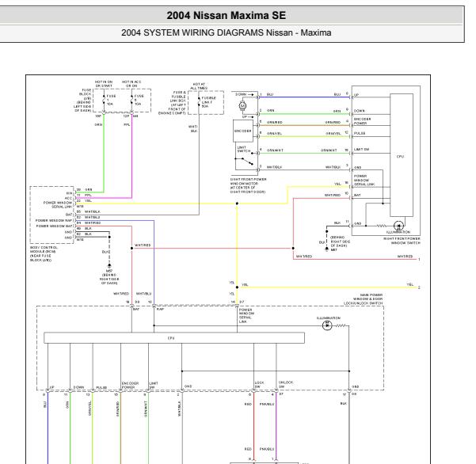Click the ENCODER box in window motor
The width and height of the screenshot is (476, 464).
click(243, 131)
